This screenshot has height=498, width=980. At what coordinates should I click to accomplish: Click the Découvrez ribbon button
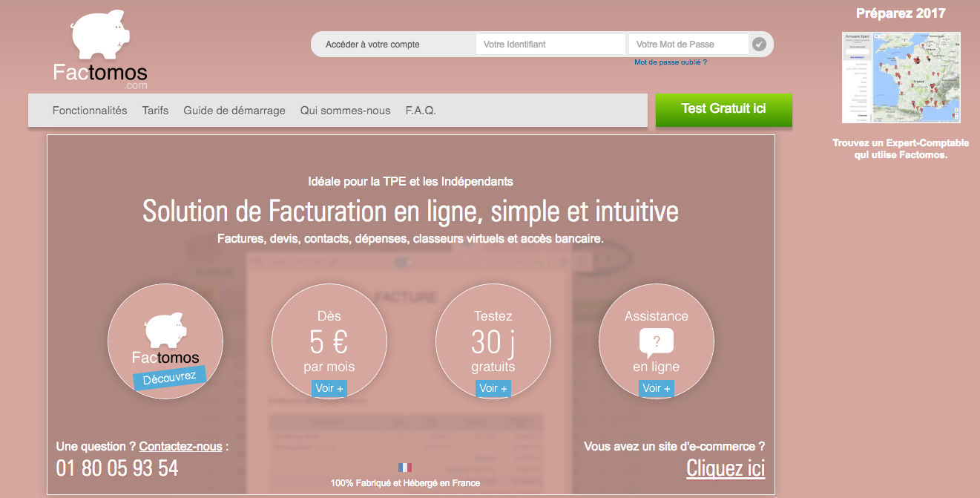pyautogui.click(x=169, y=378)
